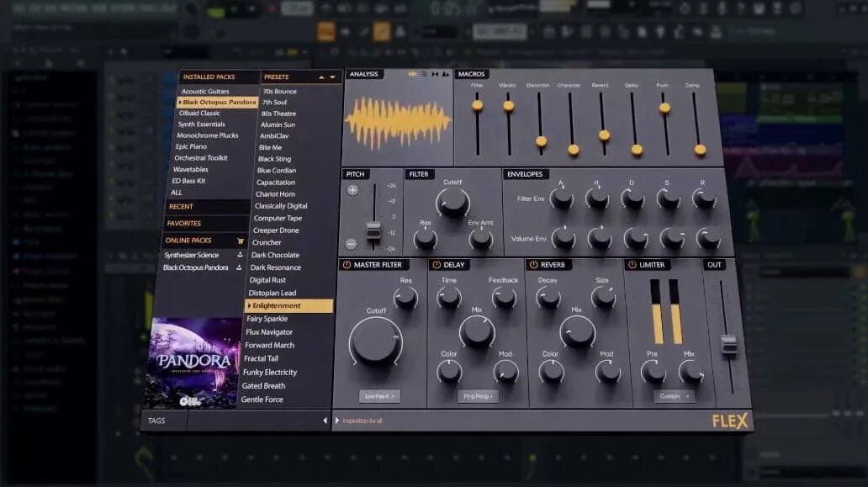Click the Master Filter Res knob
The image size is (868, 487).
tap(405, 298)
